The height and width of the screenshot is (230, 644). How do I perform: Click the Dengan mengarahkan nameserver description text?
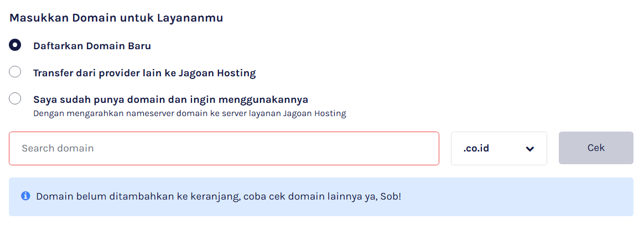[x=189, y=113]
